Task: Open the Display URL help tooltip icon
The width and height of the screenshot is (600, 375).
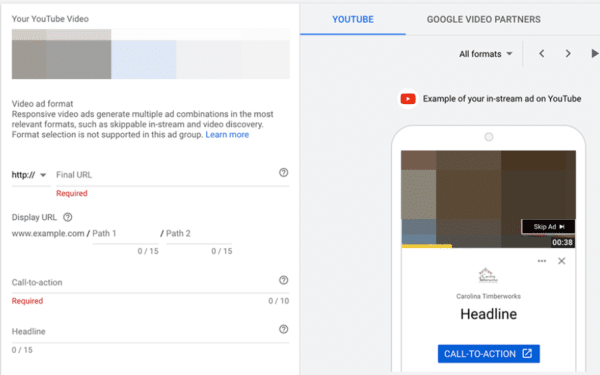Action: click(68, 217)
